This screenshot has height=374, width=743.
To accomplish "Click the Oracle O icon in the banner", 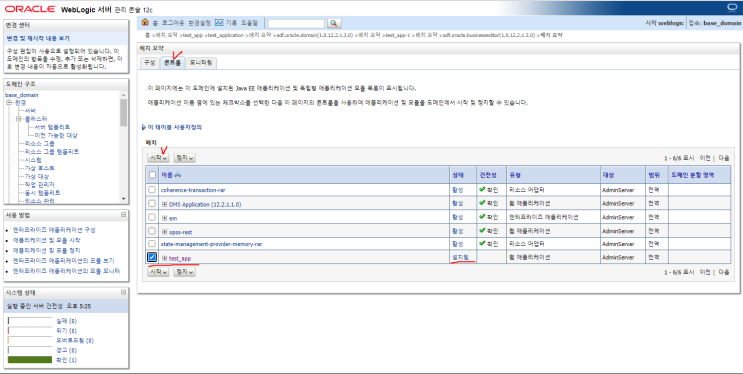I will click(x=733, y=8).
